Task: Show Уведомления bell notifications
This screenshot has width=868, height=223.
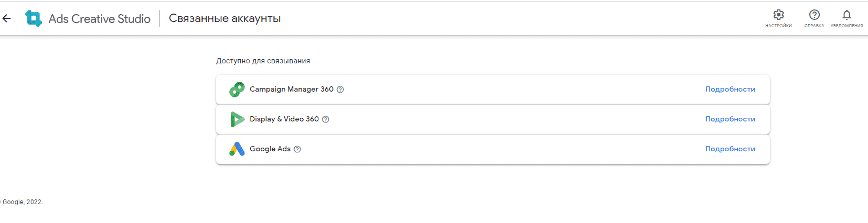Action: [x=846, y=15]
